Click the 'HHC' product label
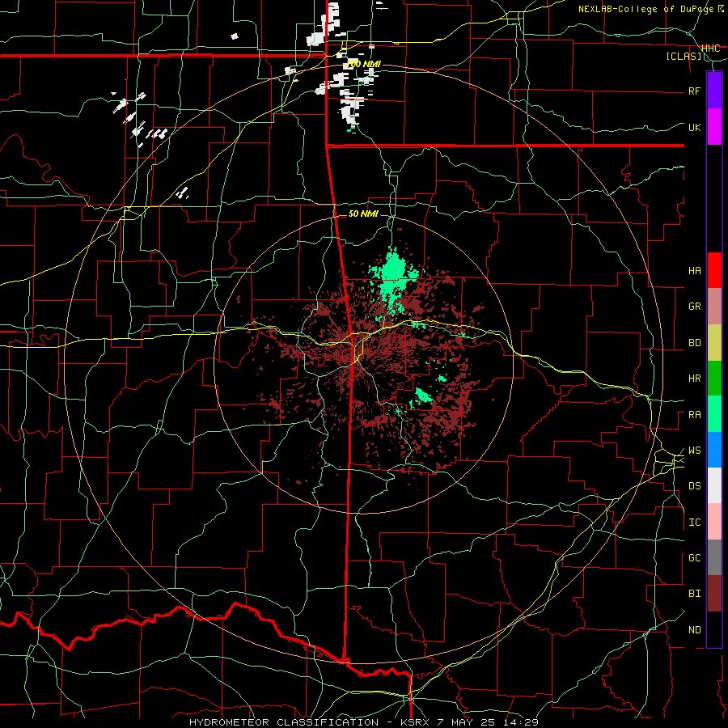 pyautogui.click(x=711, y=49)
